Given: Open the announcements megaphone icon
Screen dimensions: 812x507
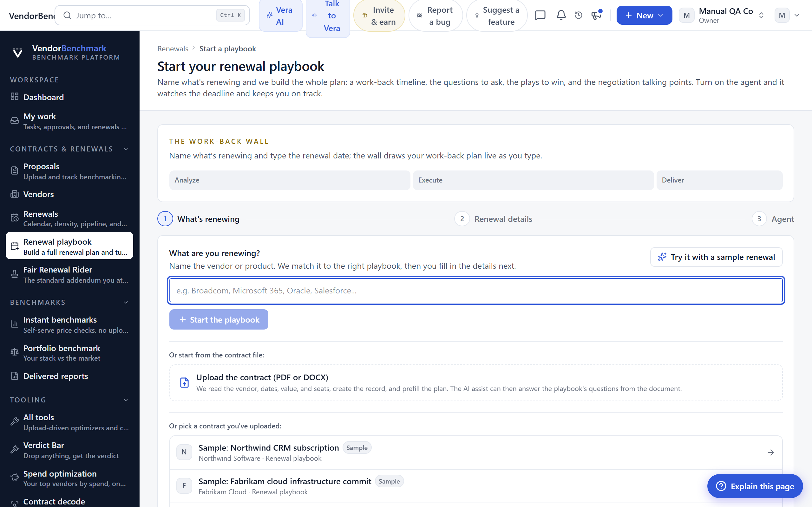Looking at the screenshot, I should point(596,15).
